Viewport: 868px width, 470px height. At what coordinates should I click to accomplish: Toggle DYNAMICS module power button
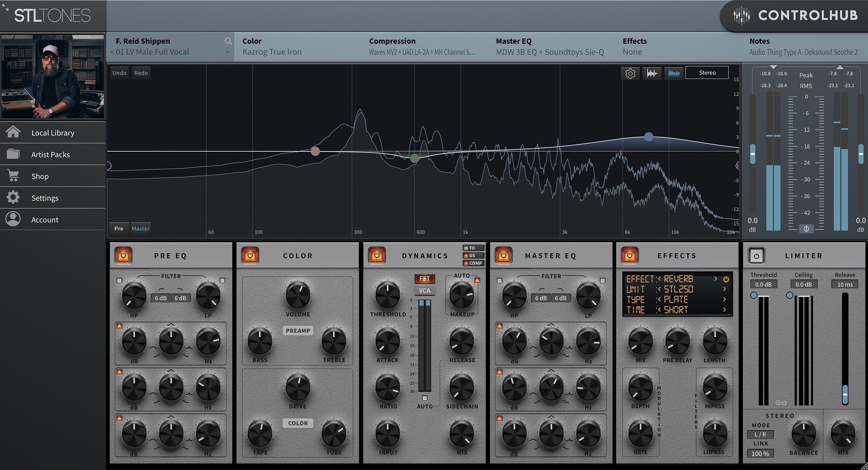point(377,255)
